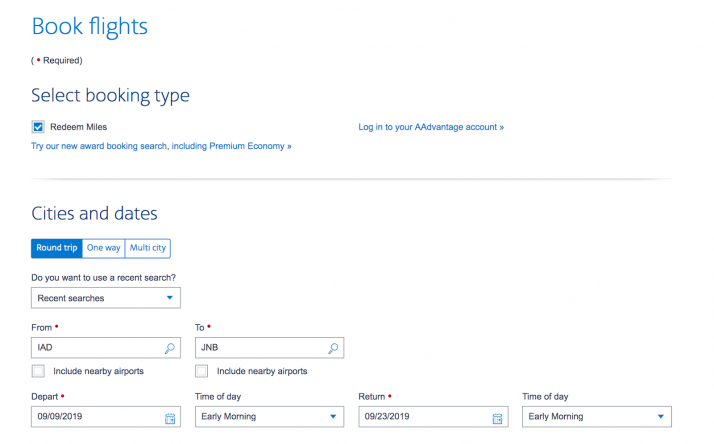Click the Book flights page heading
Image resolution: width=714 pixels, height=444 pixels.
point(89,27)
